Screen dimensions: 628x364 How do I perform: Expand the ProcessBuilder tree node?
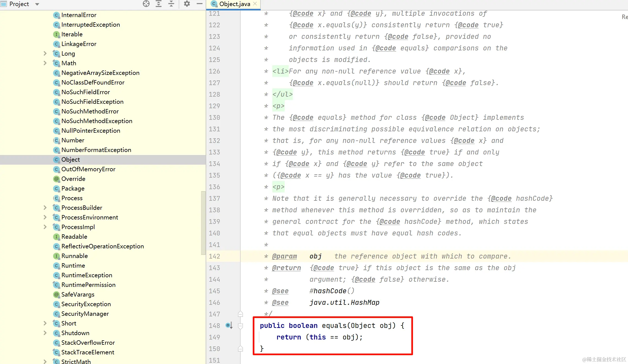coord(45,208)
